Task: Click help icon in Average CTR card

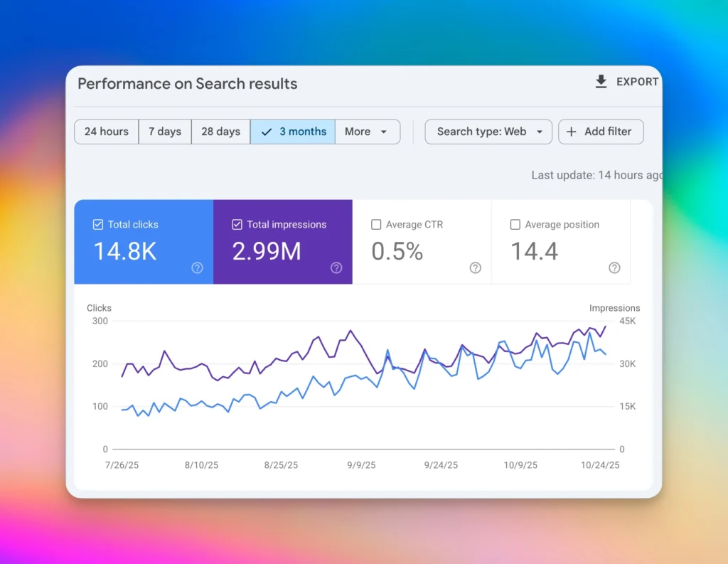Action: point(476,268)
